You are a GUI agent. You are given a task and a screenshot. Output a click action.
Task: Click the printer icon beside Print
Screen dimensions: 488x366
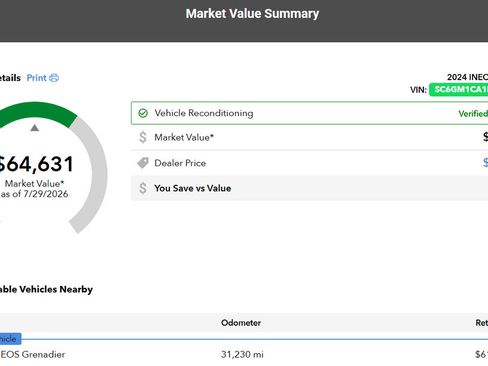click(x=54, y=78)
